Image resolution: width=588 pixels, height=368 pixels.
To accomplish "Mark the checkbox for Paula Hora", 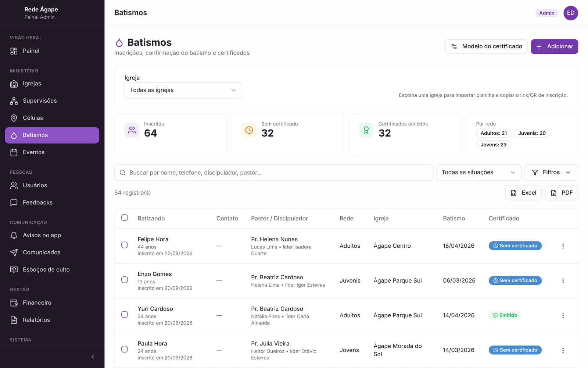I will click(x=125, y=349).
